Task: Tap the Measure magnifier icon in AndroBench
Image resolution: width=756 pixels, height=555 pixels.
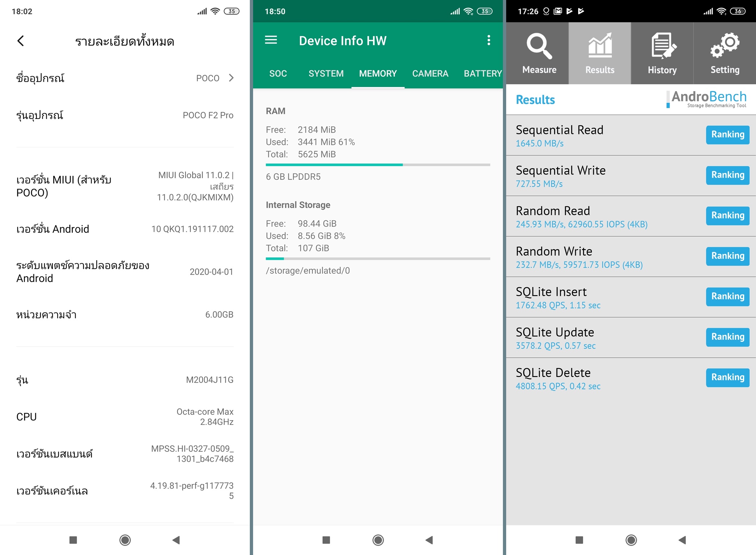Action: click(539, 46)
